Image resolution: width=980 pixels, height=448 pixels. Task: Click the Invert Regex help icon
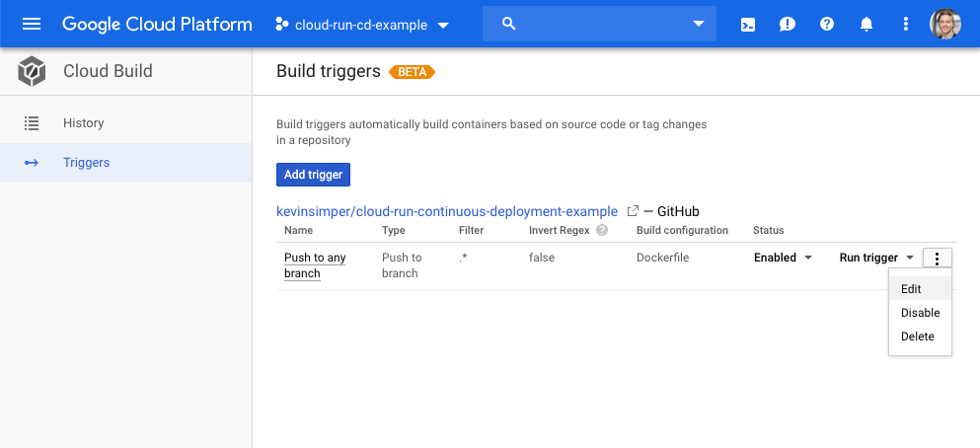point(602,230)
